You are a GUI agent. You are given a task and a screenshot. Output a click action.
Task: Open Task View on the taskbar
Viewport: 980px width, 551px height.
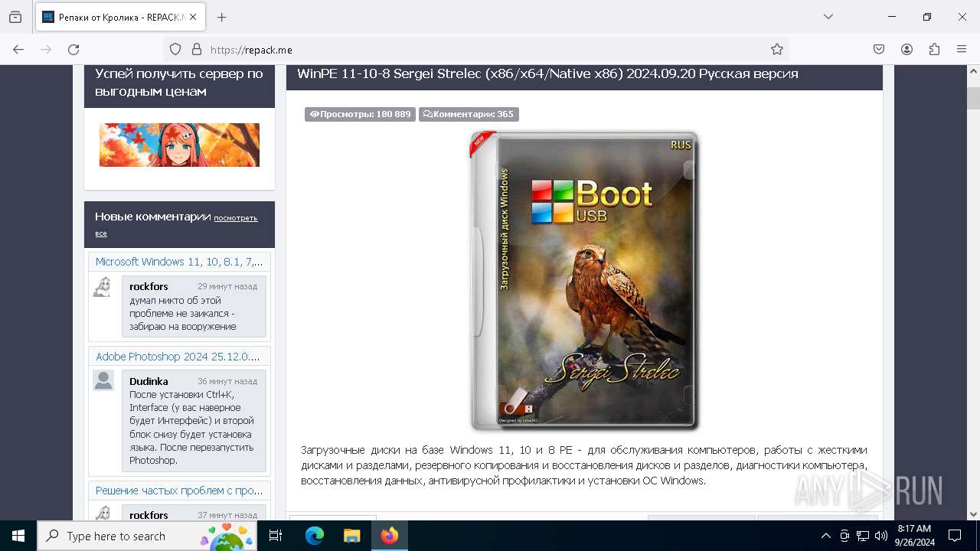pyautogui.click(x=276, y=536)
